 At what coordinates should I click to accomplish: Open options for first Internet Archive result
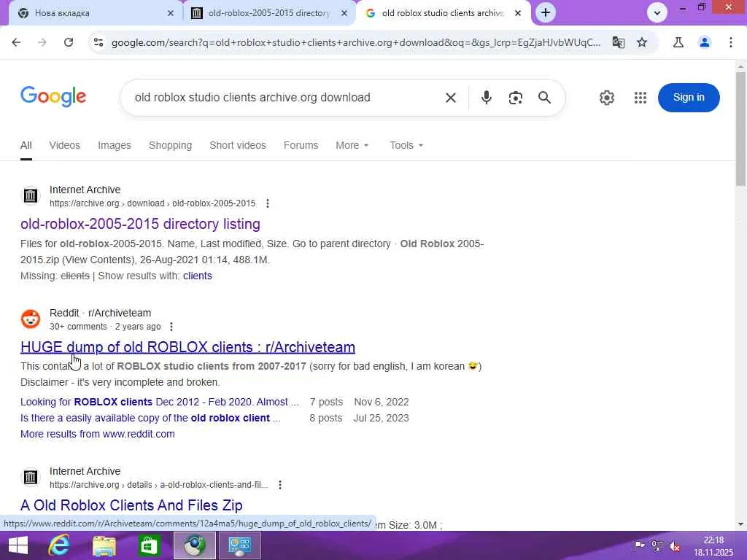268,203
